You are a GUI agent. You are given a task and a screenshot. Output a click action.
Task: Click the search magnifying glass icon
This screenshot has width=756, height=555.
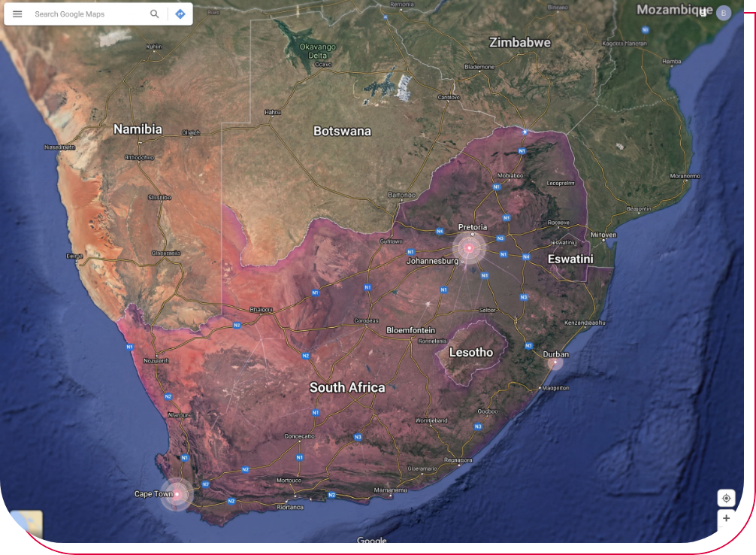tap(155, 14)
